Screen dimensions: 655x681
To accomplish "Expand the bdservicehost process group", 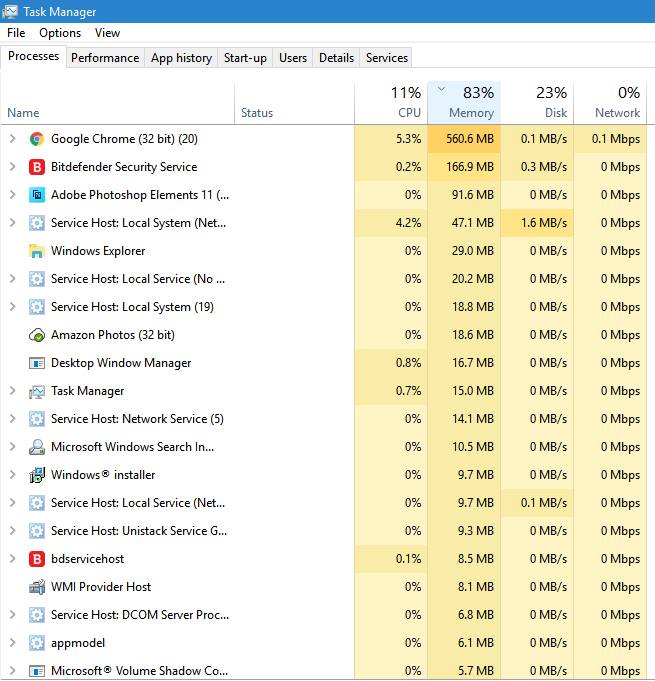I will point(13,559).
